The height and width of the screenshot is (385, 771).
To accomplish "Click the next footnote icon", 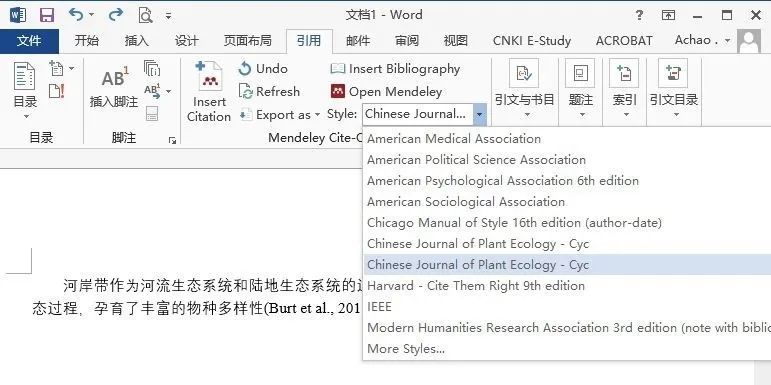I will [x=152, y=91].
